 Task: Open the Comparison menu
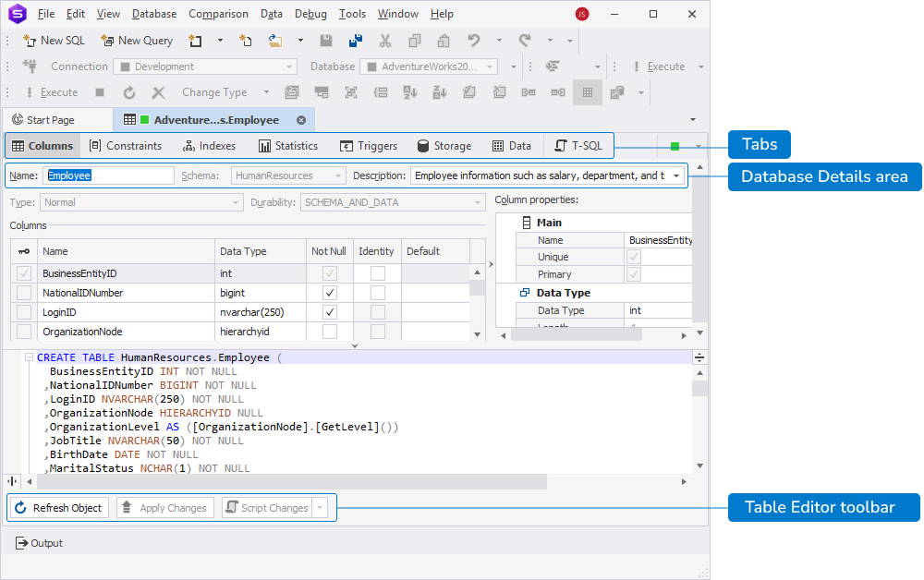(218, 14)
